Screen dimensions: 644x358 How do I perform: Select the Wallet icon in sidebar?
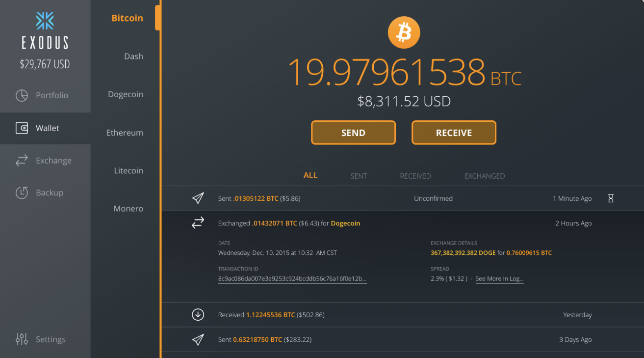[x=22, y=128]
